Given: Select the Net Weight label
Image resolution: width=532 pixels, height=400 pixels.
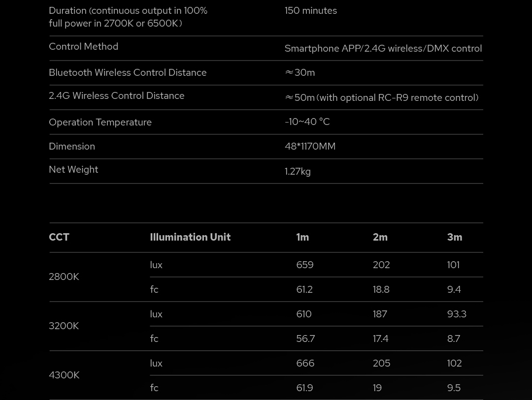Looking at the screenshot, I should click(x=73, y=169).
